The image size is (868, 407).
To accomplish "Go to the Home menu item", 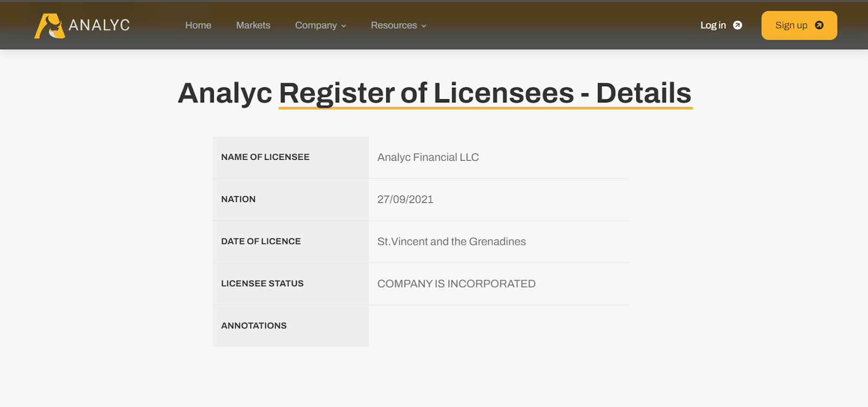I will coord(198,25).
